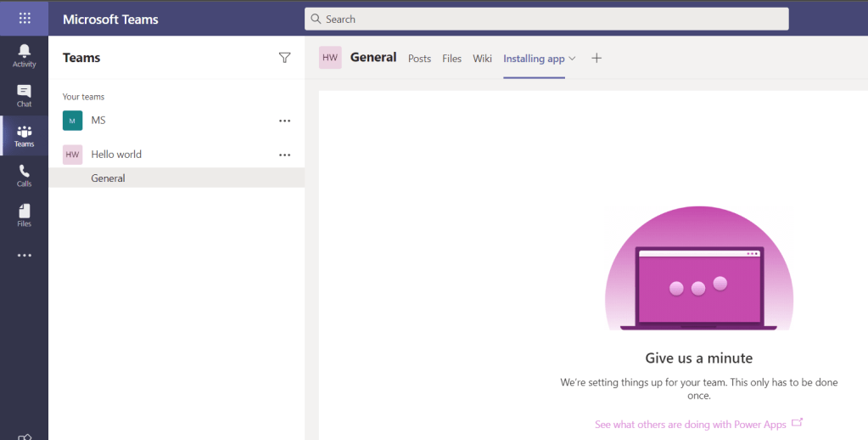Viewport: 868px width, 440px height.
Task: Go to Chat in the sidebar
Action: (x=24, y=95)
